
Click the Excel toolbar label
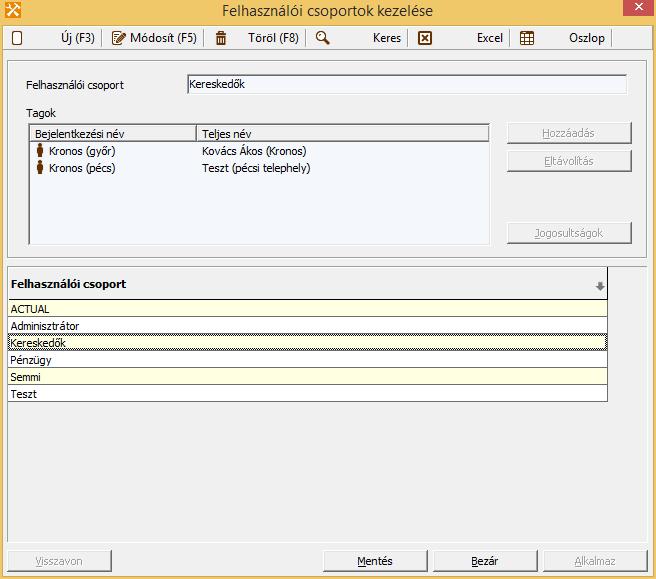[x=489, y=38]
